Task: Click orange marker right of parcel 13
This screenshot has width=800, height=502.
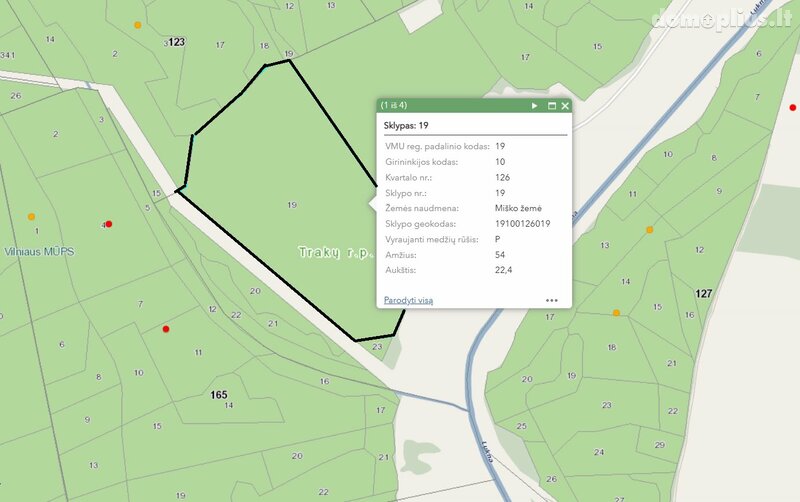Action: (x=649, y=230)
